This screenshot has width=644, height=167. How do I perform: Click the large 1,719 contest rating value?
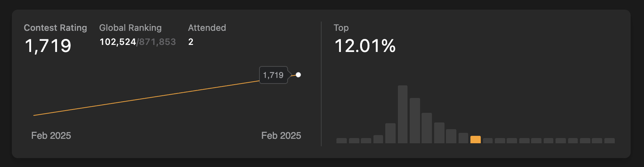(x=48, y=46)
